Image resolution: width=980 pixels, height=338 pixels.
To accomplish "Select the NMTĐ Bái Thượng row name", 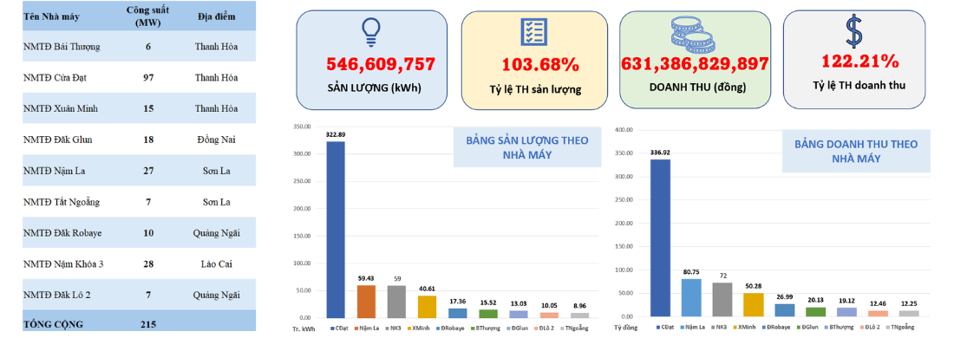I will [62, 46].
